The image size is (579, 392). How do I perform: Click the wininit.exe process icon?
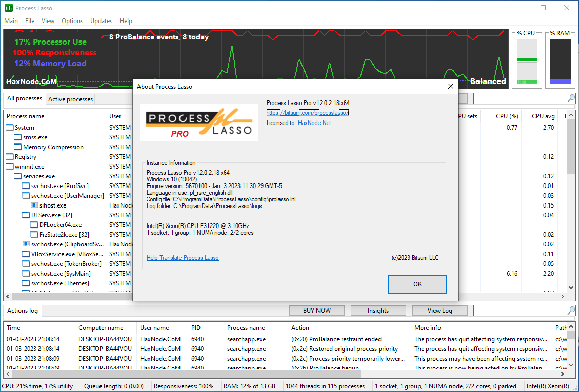pos(10,166)
